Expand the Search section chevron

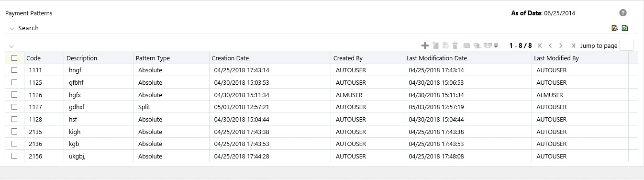pos(11,29)
